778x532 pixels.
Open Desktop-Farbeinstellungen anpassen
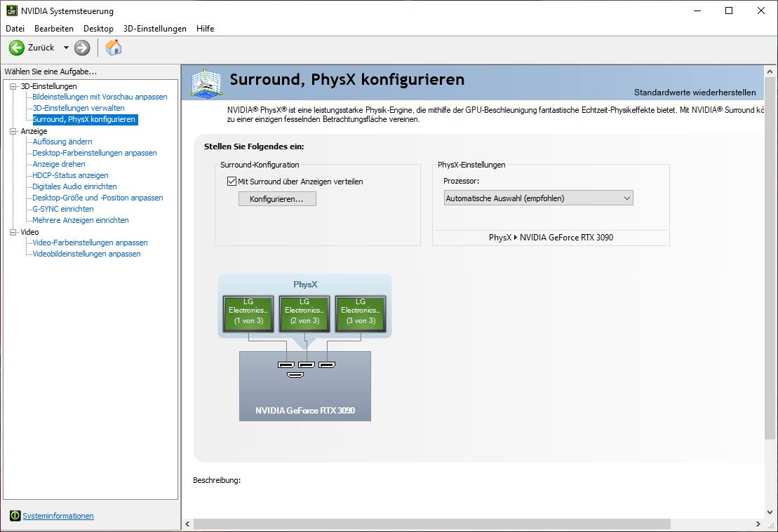click(x=94, y=154)
